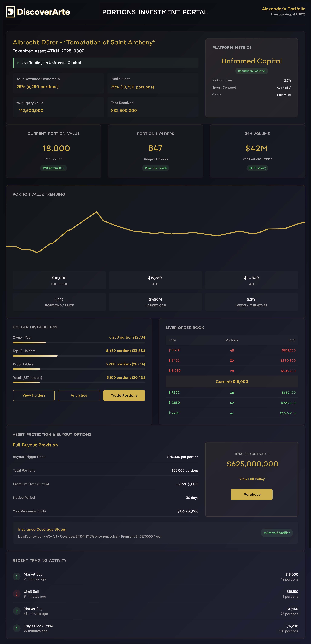Viewport: 311px width, 644px height.
Task: Click the green arrow beside Large Block Trade
Action: [x=16, y=628]
